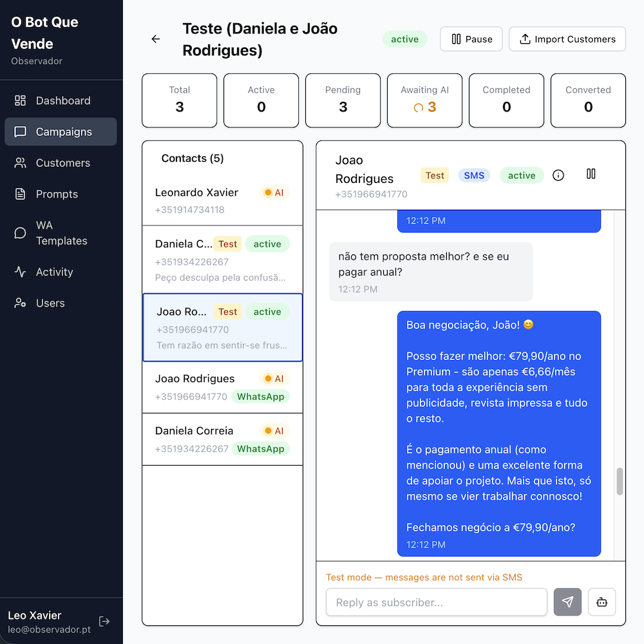
Task: Click the Active stat card
Action: pyautogui.click(x=261, y=100)
